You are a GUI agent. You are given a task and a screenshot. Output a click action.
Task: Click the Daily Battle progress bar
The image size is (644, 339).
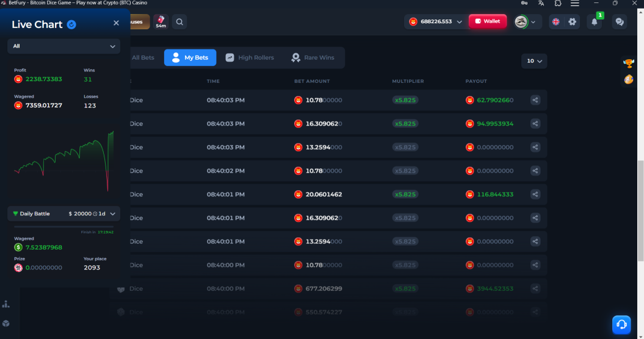tap(63, 227)
